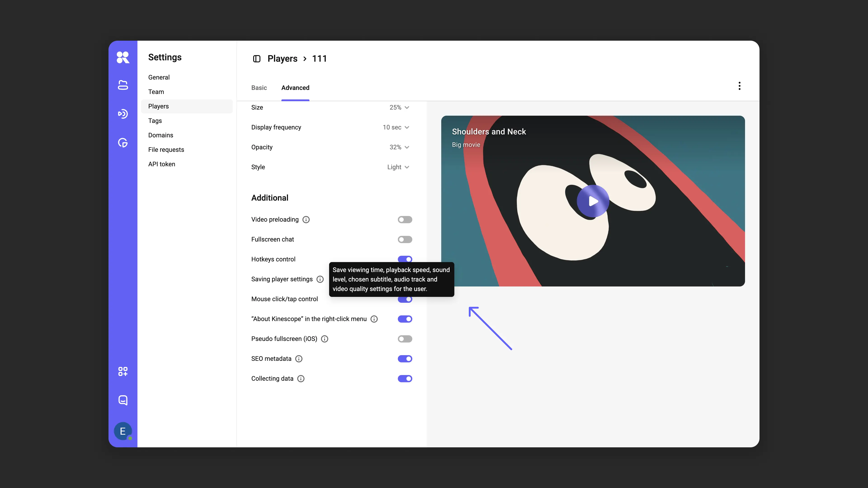868x488 pixels.
Task: Disable the Mouse click/tap control toggle
Action: click(x=405, y=299)
